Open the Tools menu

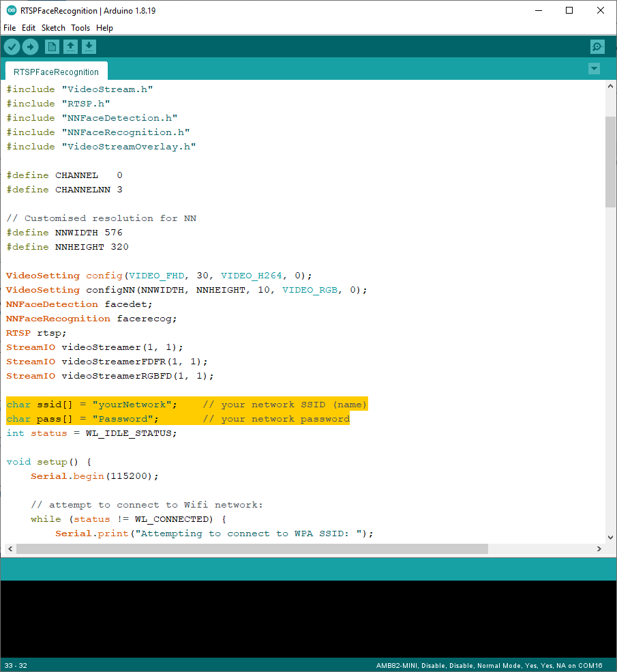point(80,28)
